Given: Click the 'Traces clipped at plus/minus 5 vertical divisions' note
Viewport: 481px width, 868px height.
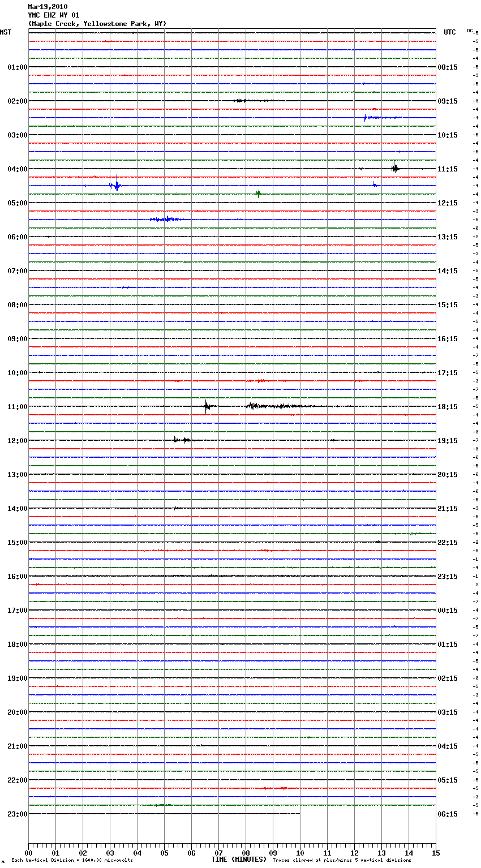Looking at the screenshot, I should pos(342,861).
